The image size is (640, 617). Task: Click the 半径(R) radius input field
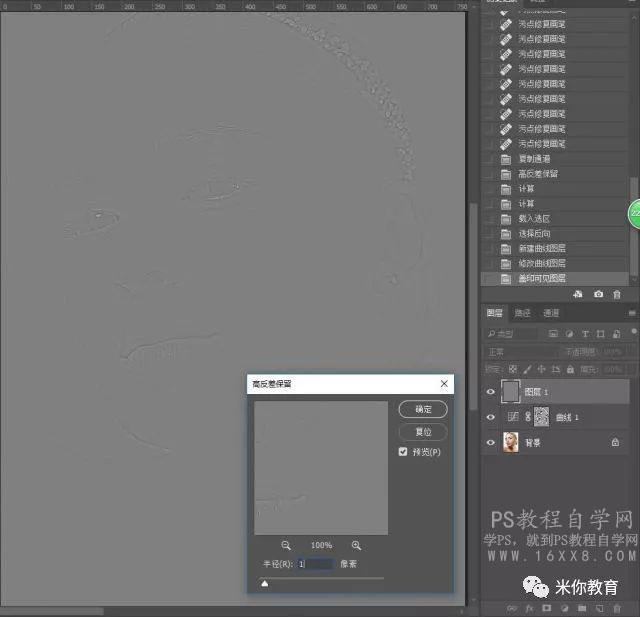[316, 564]
